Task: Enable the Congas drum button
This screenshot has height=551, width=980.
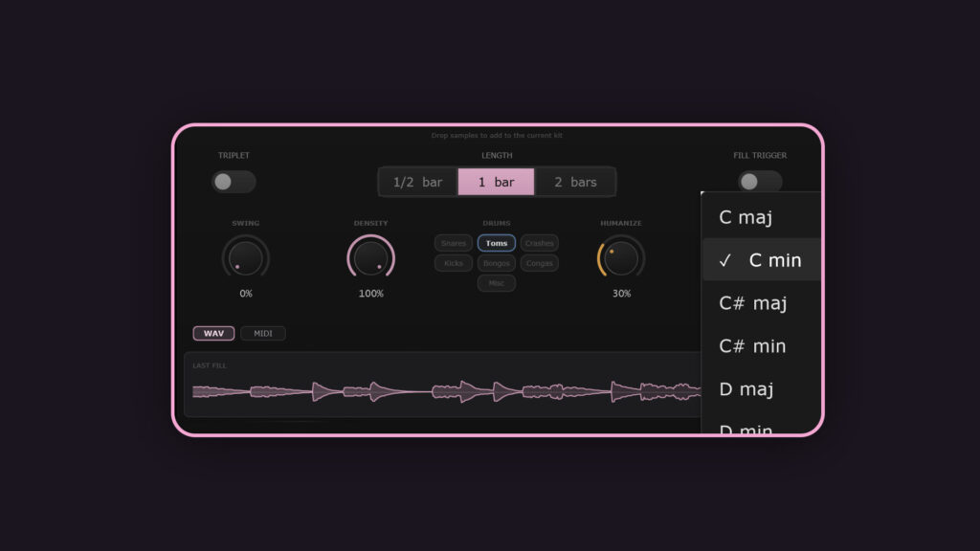Action: pos(540,263)
